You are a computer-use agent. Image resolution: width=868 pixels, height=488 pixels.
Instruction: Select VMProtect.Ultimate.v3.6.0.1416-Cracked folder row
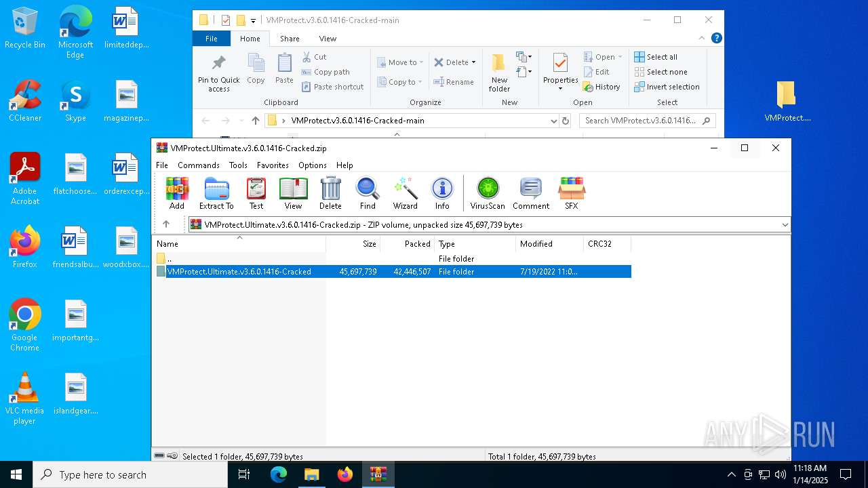click(393, 271)
